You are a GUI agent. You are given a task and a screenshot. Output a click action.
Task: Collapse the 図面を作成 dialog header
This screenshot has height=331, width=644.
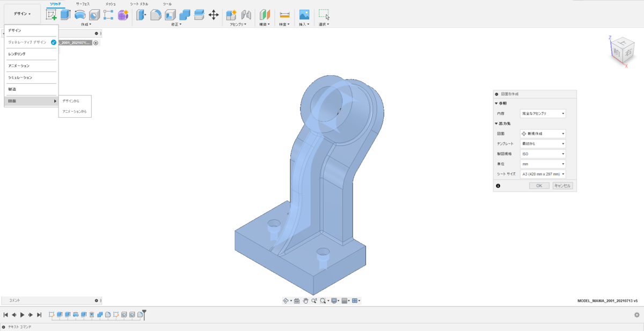tap(497, 94)
